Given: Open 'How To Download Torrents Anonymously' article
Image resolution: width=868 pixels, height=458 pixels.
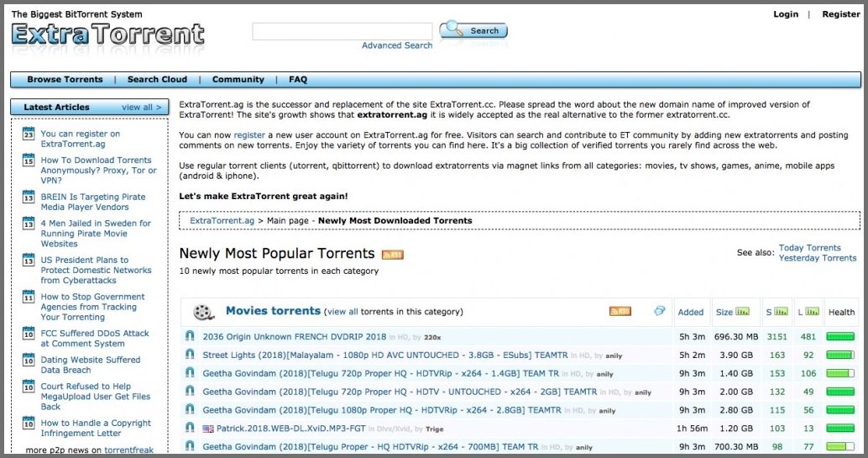Looking at the screenshot, I should click(98, 171).
